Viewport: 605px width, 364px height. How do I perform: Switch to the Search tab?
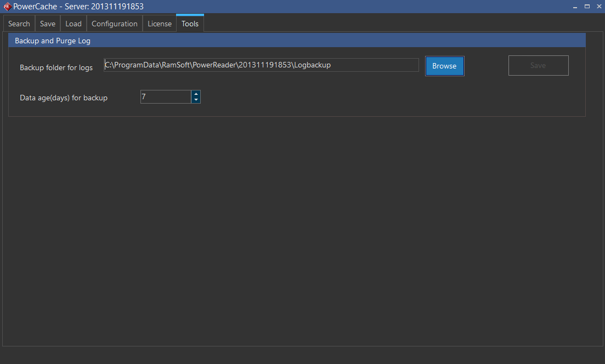click(x=19, y=24)
